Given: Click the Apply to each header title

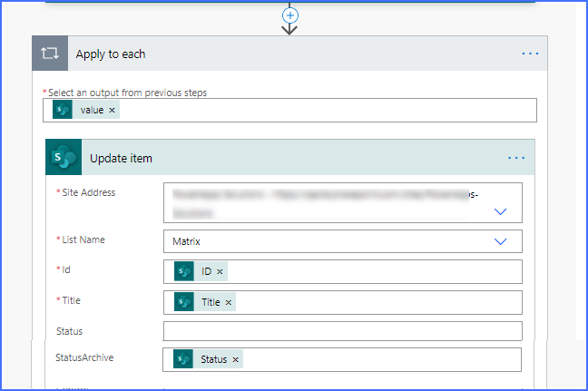Looking at the screenshot, I should click(111, 54).
